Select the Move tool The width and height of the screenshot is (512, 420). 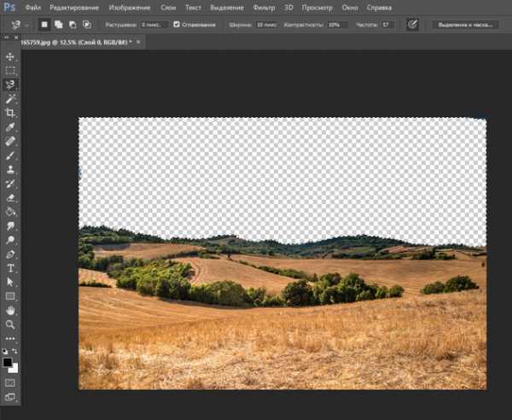pos(10,57)
